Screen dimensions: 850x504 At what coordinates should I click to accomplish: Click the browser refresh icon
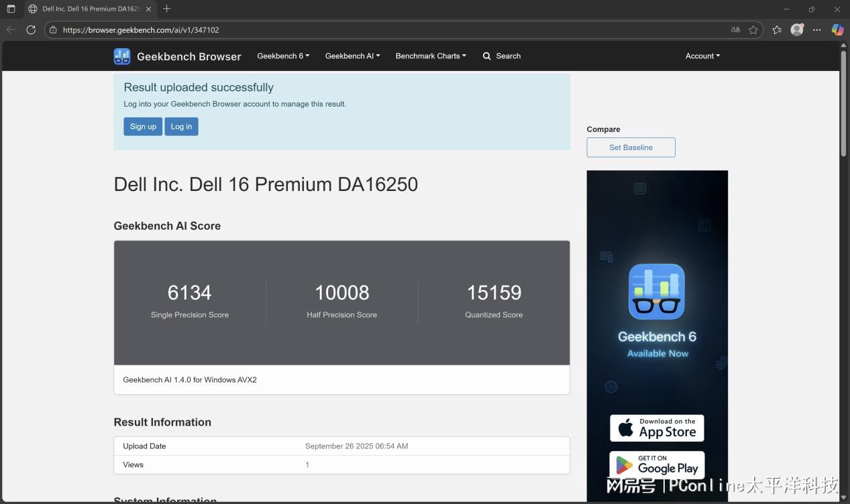coord(31,29)
